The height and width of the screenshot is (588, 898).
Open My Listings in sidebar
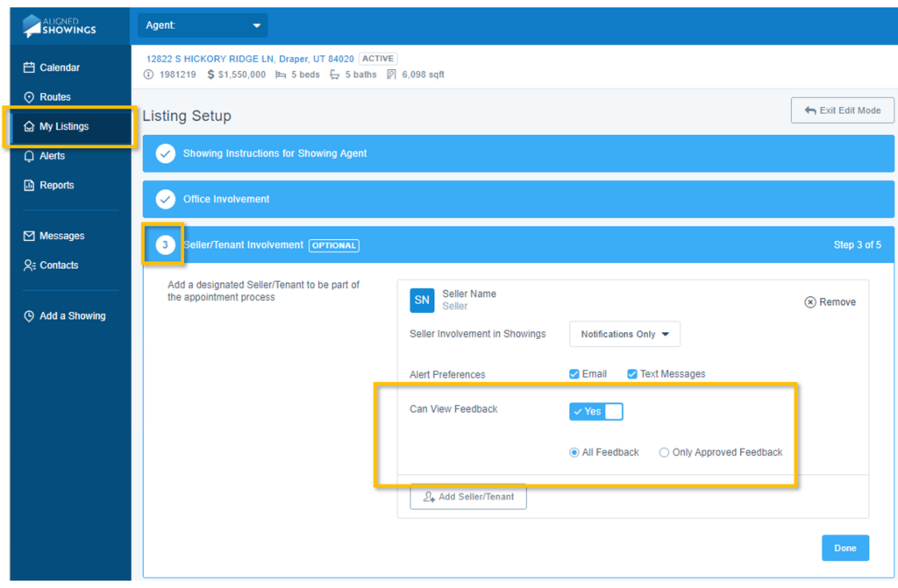64,126
